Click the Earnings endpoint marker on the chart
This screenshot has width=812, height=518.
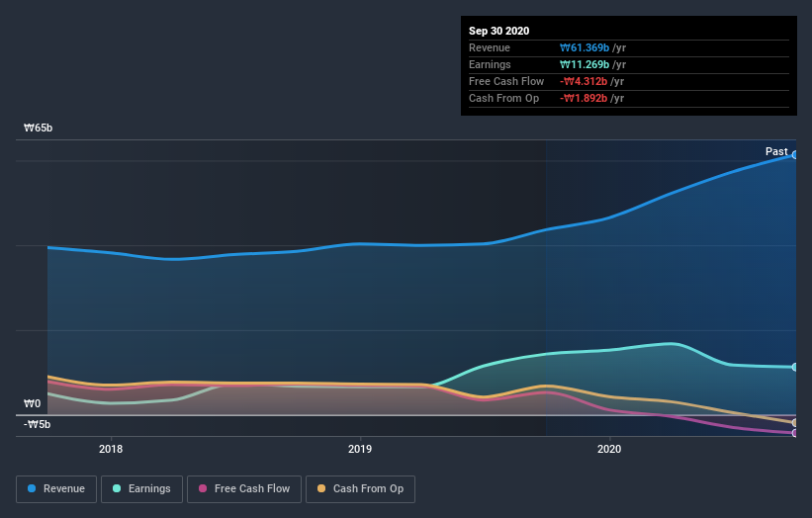click(795, 367)
